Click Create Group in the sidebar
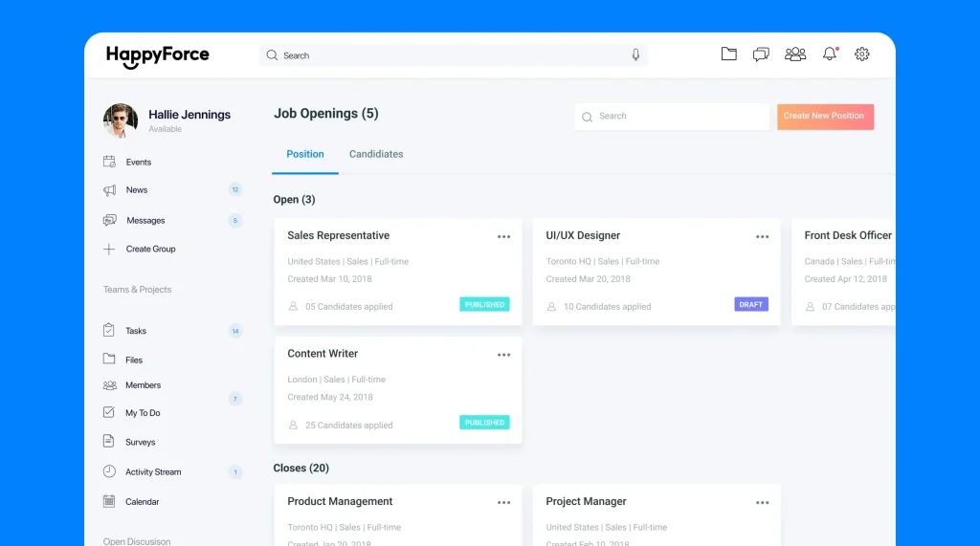This screenshot has width=980, height=546. tap(150, 250)
